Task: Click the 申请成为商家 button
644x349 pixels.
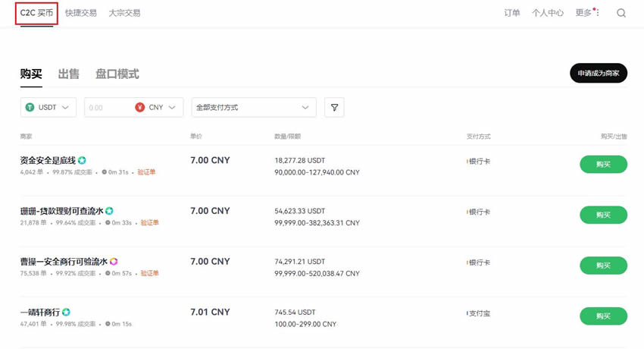Action: coord(598,73)
